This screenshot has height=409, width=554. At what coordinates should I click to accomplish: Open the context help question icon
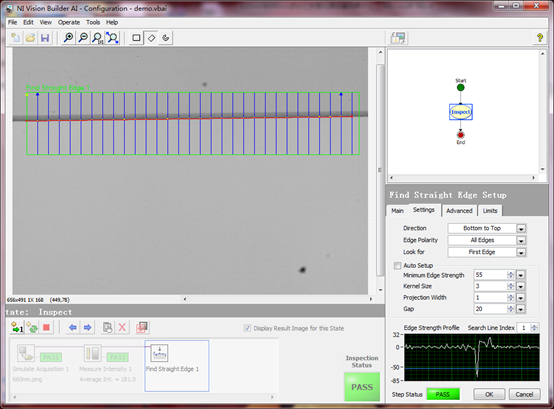coord(540,37)
